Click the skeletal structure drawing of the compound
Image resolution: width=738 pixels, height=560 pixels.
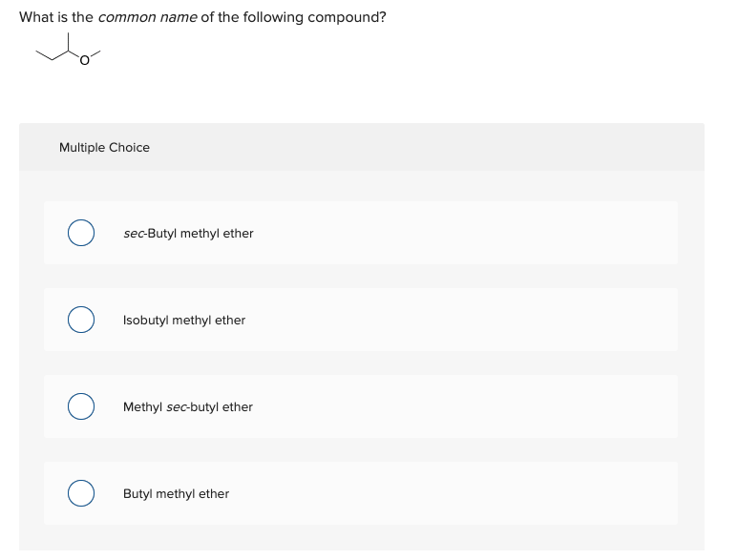[x=68, y=52]
